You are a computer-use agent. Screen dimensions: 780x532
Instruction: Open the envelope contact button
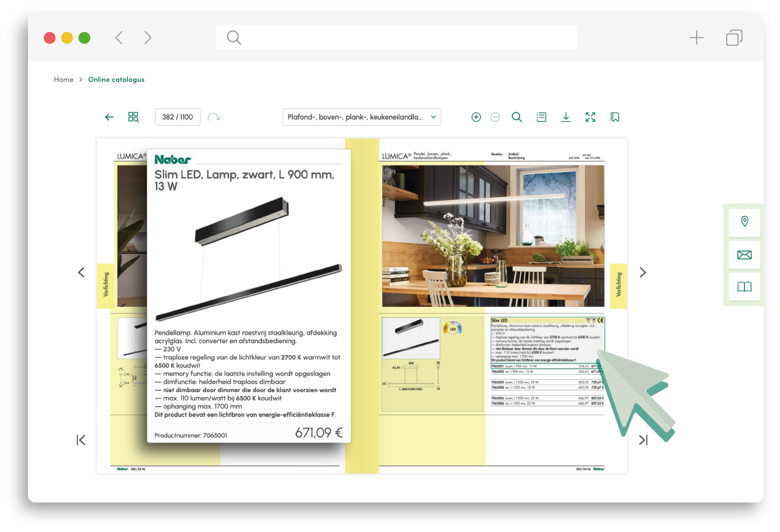coord(744,254)
